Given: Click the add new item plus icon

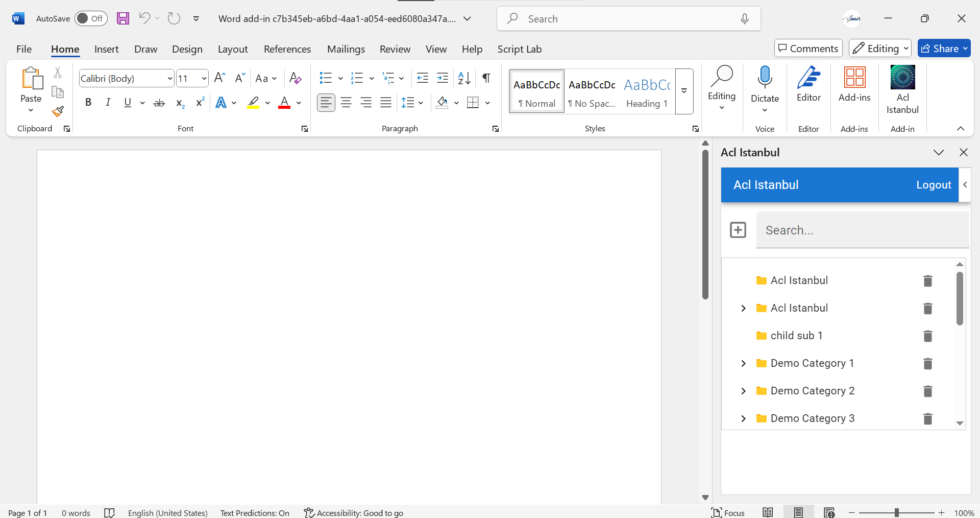Looking at the screenshot, I should pyautogui.click(x=738, y=230).
